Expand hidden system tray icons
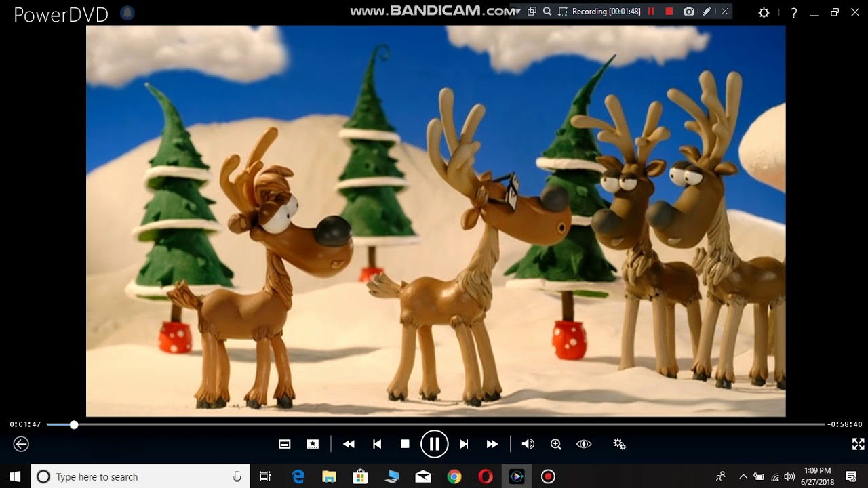This screenshot has height=488, width=868. click(743, 476)
